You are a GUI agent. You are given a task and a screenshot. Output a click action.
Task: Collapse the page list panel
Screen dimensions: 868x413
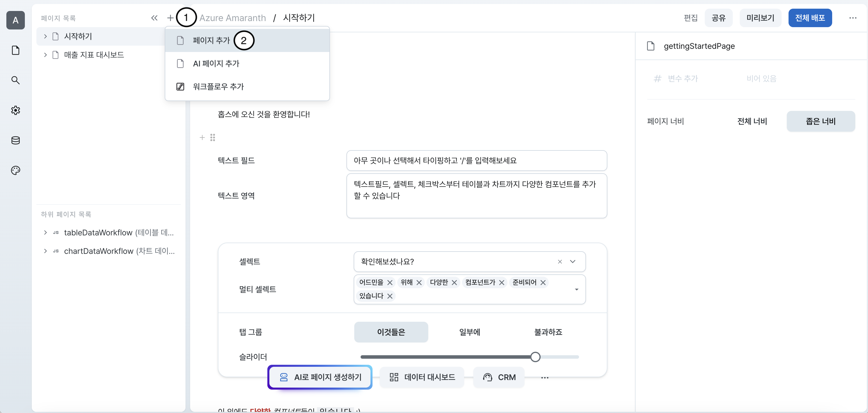click(154, 18)
